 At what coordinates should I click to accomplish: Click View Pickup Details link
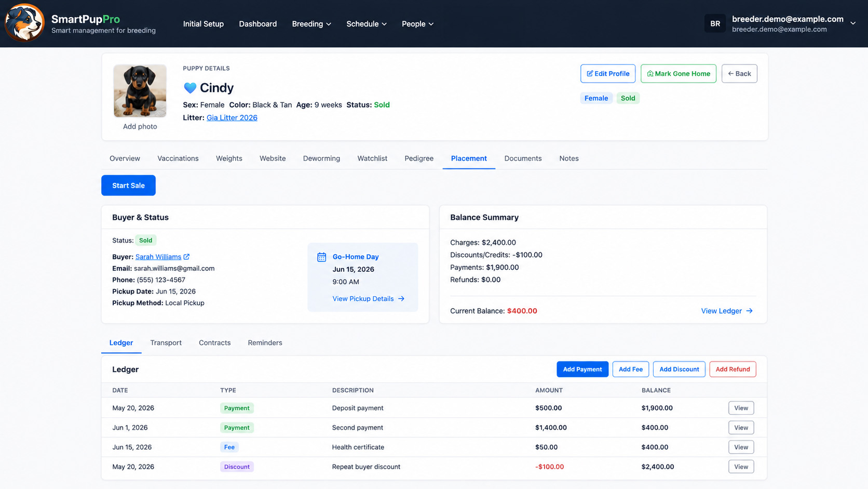tap(368, 299)
